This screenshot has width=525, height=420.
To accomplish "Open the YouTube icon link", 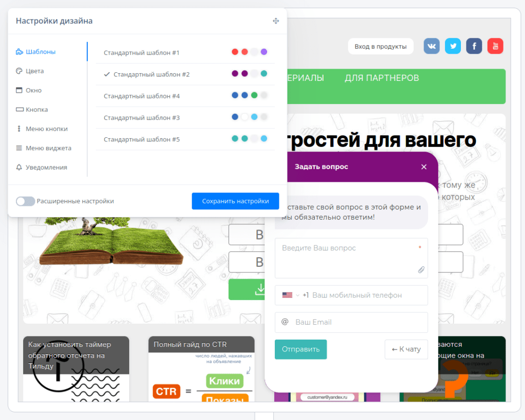I will pyautogui.click(x=495, y=46).
